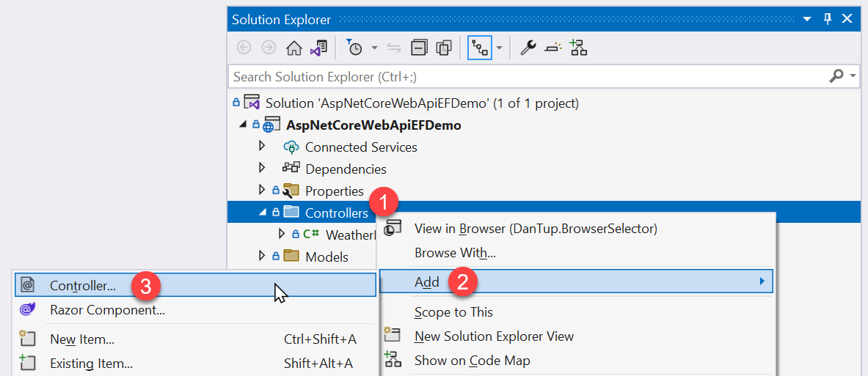Select the Models folder
The width and height of the screenshot is (868, 376).
point(327,257)
